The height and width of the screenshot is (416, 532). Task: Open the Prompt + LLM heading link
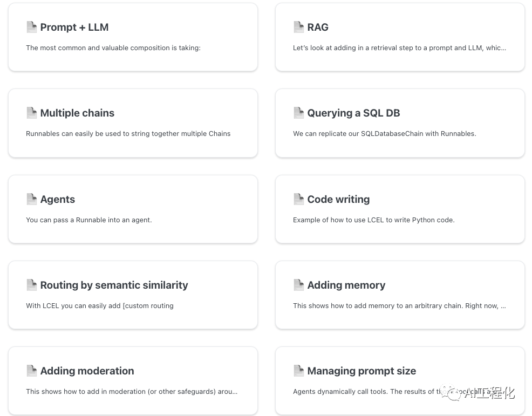pos(74,27)
